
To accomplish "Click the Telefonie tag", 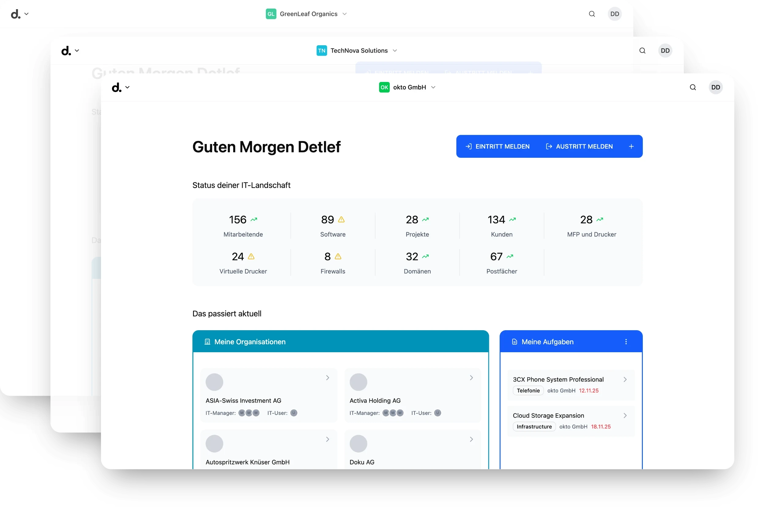I will point(528,390).
